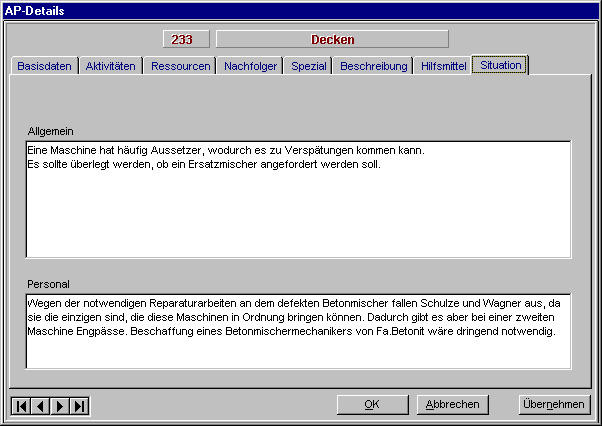Advance to the next record
Screen dimensions: 602x426
60,405
